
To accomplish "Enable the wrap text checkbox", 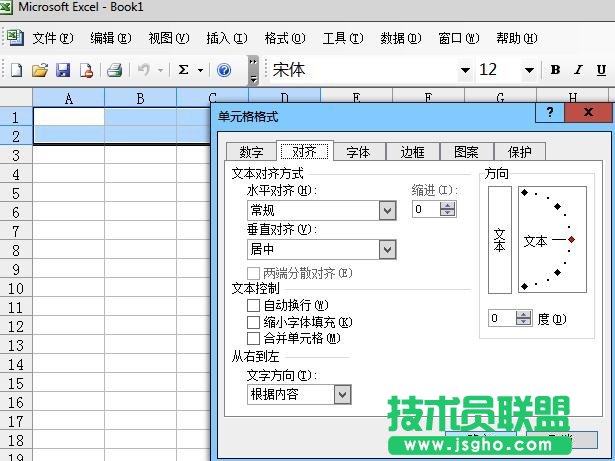I will click(x=253, y=305).
